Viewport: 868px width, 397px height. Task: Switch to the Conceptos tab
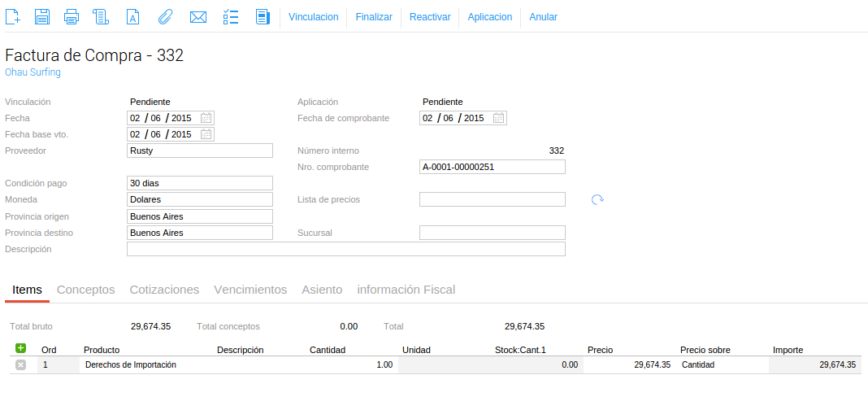(86, 290)
